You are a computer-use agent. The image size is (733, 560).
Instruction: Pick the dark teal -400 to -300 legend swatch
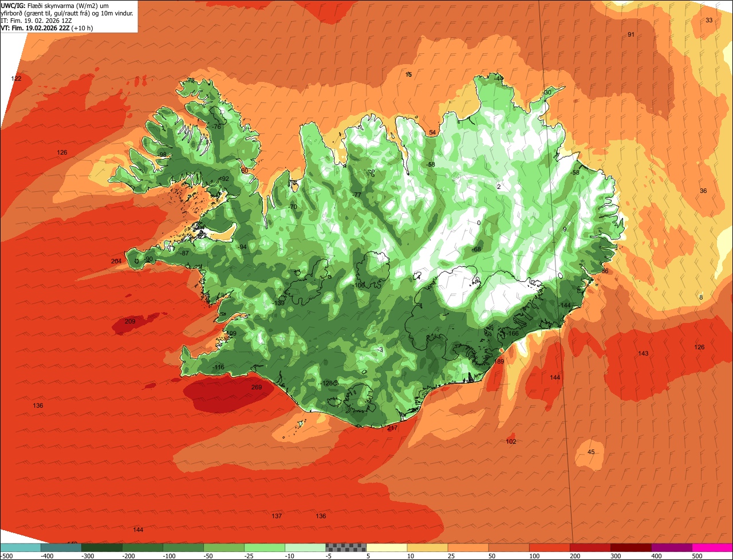pyautogui.click(x=61, y=547)
